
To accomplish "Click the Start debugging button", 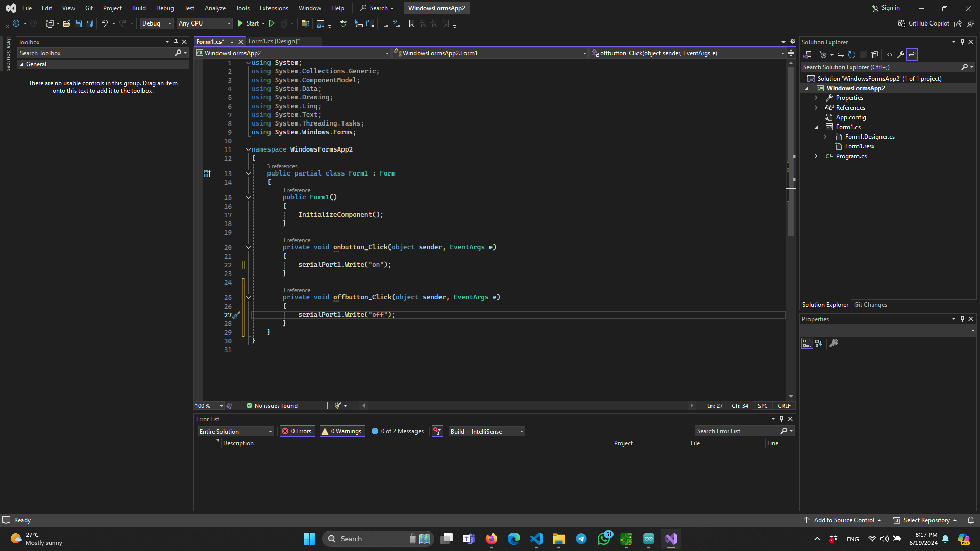I will [x=249, y=23].
